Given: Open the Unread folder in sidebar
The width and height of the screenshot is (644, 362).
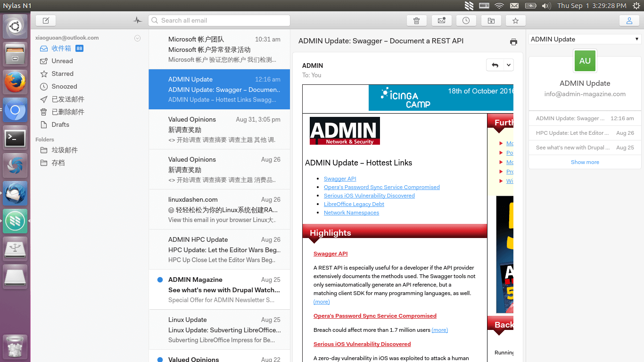Looking at the screenshot, I should pos(62,61).
